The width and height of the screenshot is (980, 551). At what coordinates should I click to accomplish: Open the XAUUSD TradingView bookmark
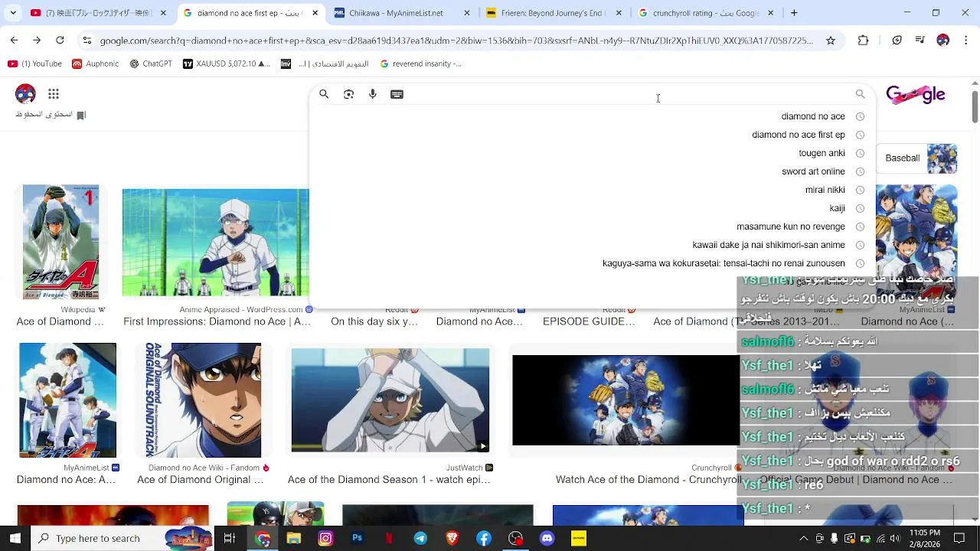point(226,64)
